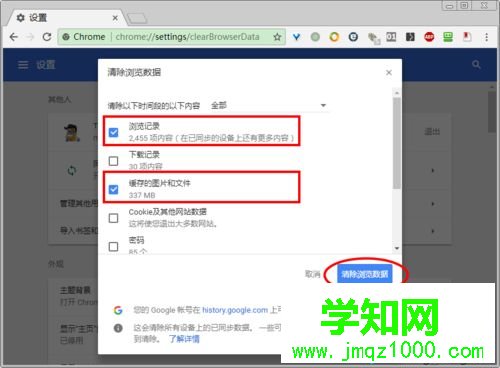Click the browser back arrow
The image size is (500, 368).
[14, 37]
